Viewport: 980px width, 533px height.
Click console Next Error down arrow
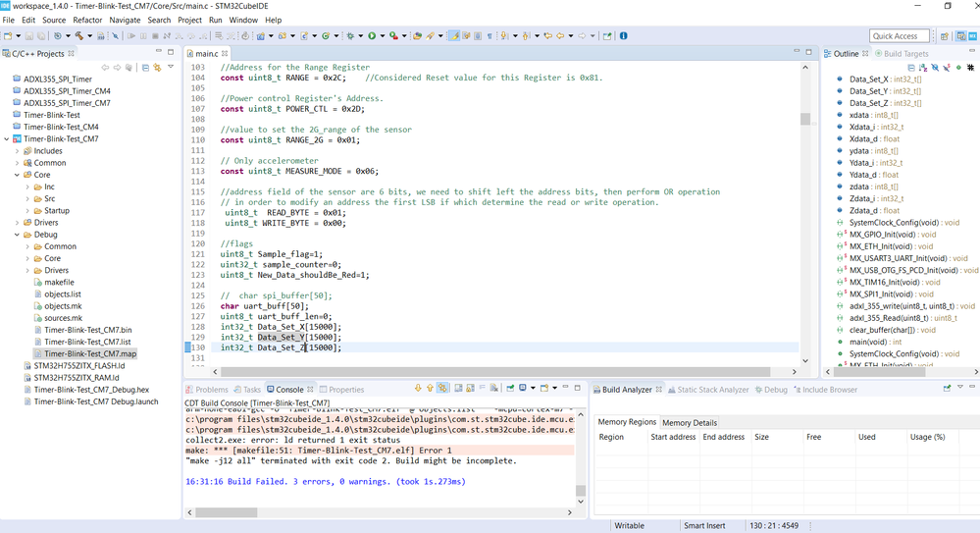pos(418,389)
